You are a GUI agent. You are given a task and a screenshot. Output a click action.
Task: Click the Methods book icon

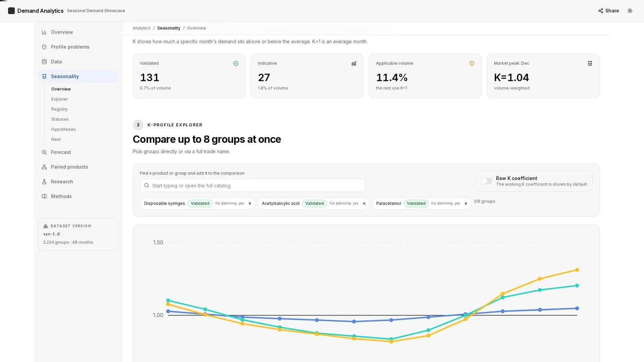click(x=44, y=197)
